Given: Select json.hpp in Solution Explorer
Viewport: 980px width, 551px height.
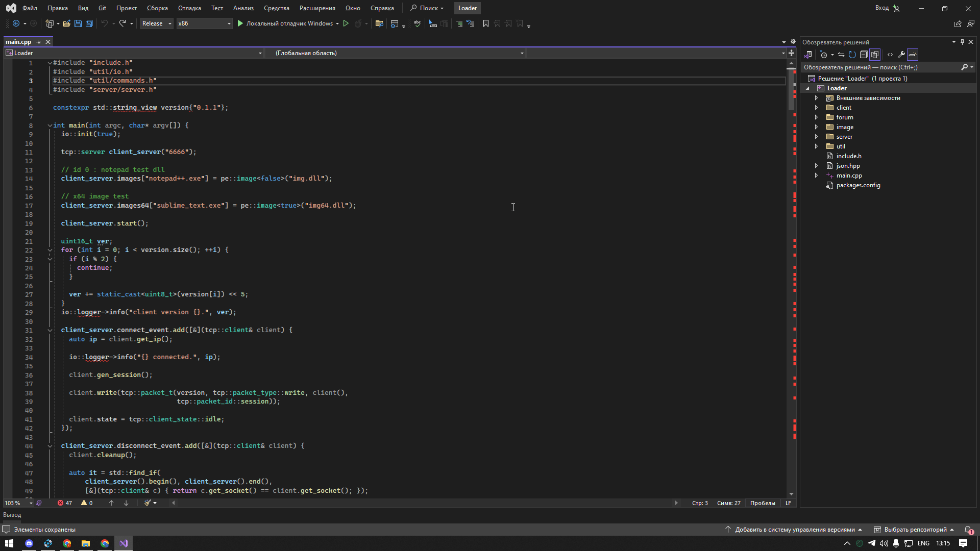Looking at the screenshot, I should click(848, 166).
